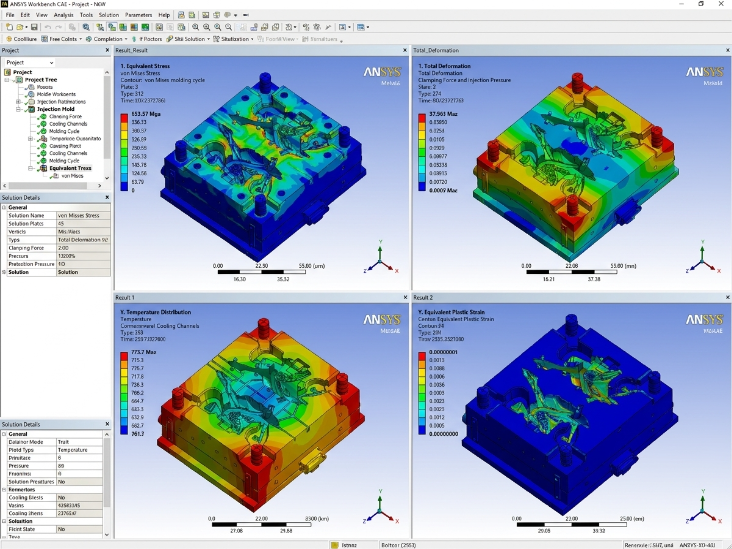The width and height of the screenshot is (732, 549).
Task: Click the Pressure value 80 field
Action: point(79,466)
